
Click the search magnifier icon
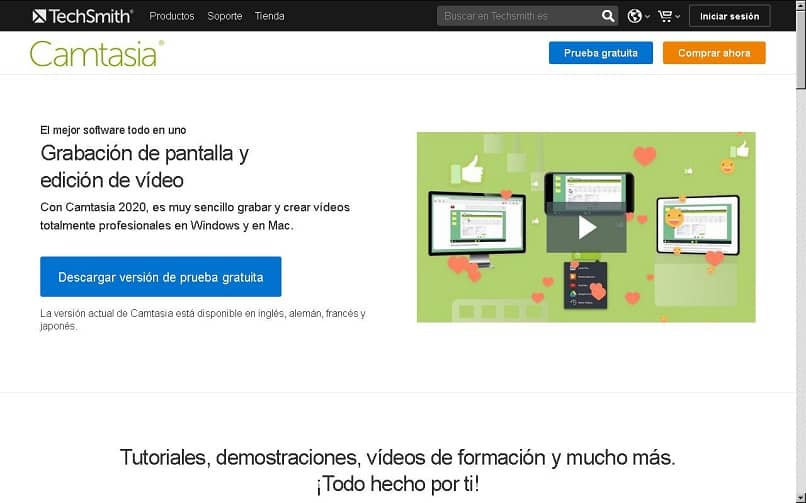(608, 16)
